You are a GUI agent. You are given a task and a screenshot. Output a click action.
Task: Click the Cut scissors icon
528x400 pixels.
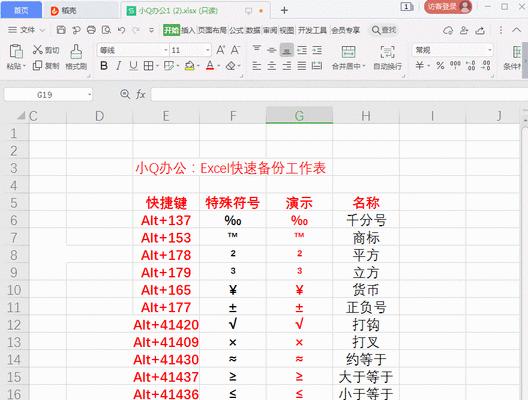point(37,50)
